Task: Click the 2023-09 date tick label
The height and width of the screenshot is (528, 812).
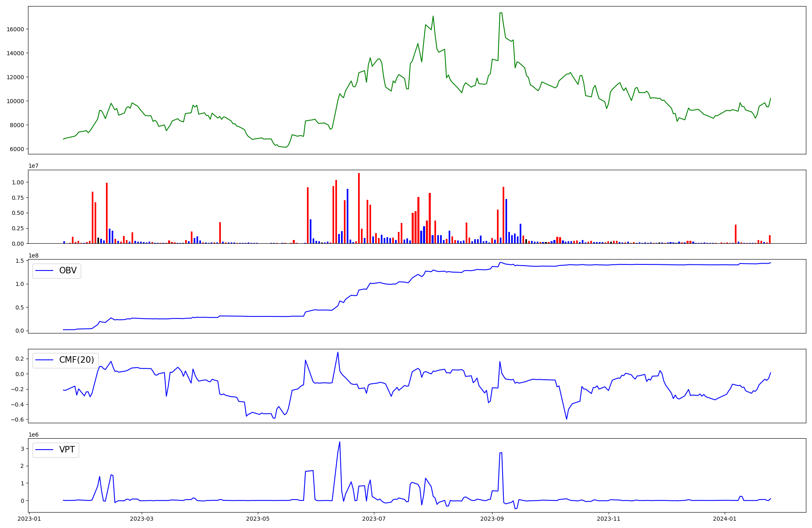Action: (x=492, y=519)
